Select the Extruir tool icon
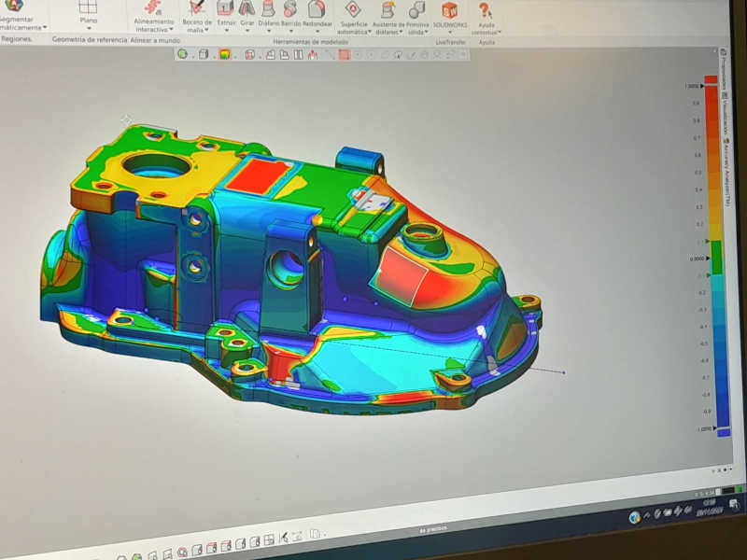 coord(225,9)
